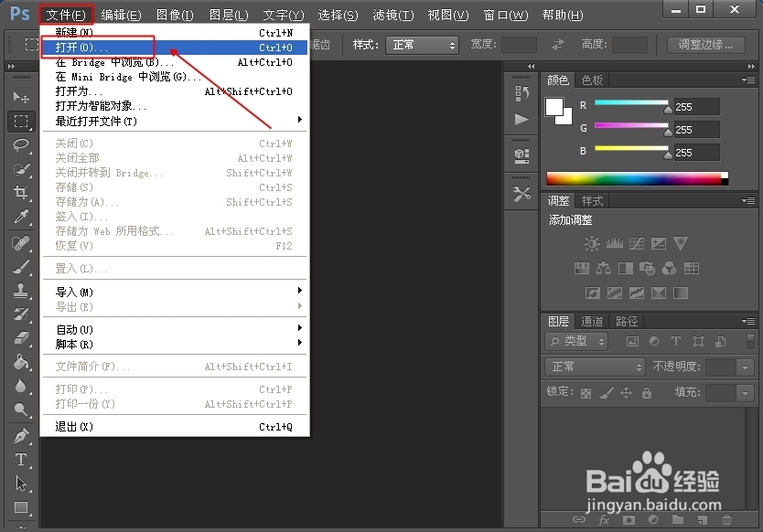
Task: Add a Curves adjustment
Action: [x=637, y=243]
